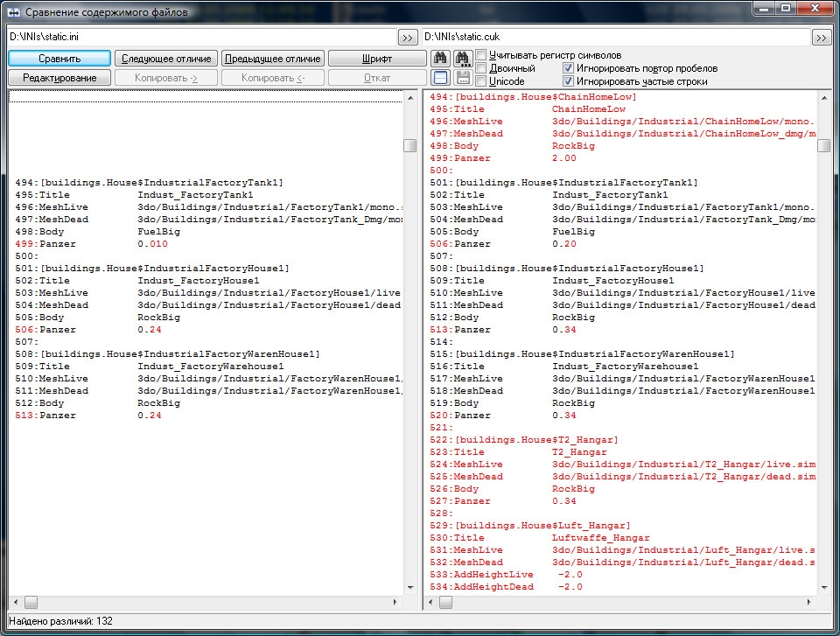
Task: Click right pane vertical scroll down arrow
Action: coord(824,588)
